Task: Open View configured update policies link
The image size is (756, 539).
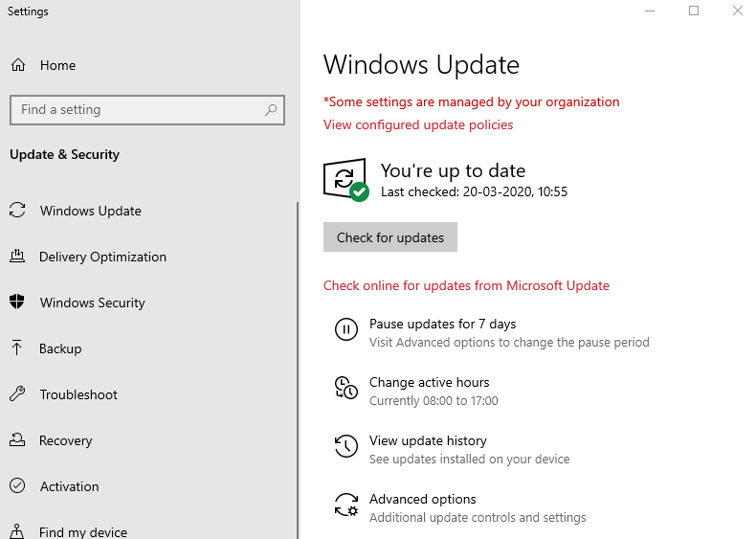Action: point(418,124)
